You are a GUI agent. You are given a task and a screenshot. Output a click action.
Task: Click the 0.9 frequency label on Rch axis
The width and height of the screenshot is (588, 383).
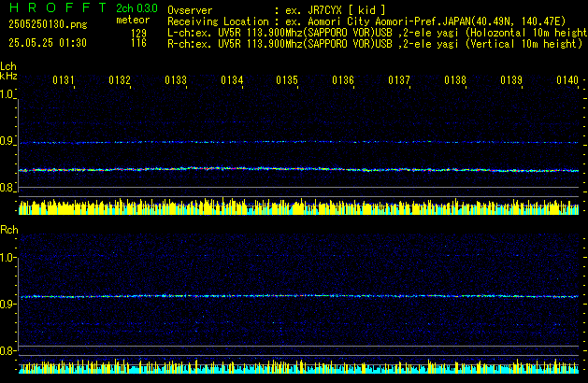coord(7,304)
